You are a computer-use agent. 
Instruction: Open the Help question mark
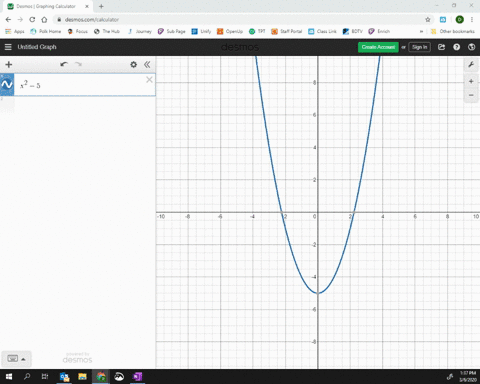click(456, 47)
